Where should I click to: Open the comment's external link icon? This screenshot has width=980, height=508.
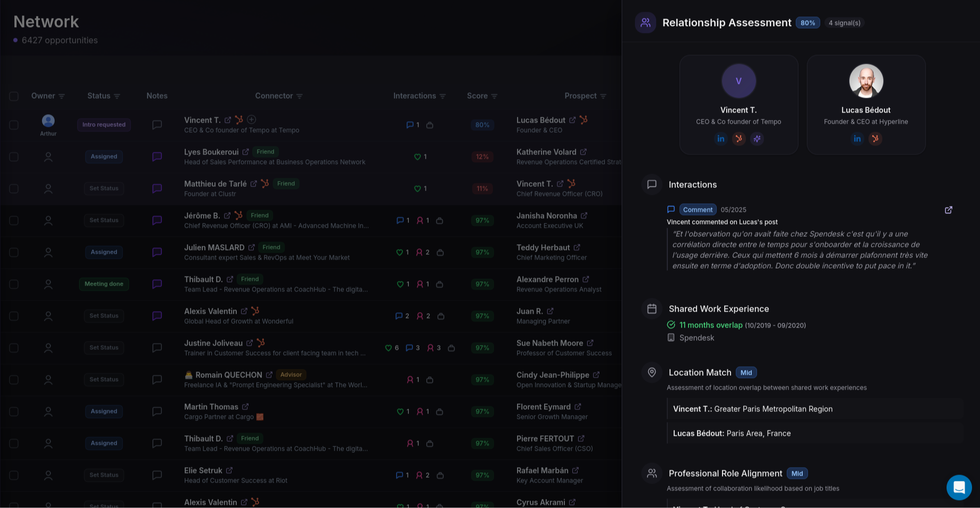[948, 210]
